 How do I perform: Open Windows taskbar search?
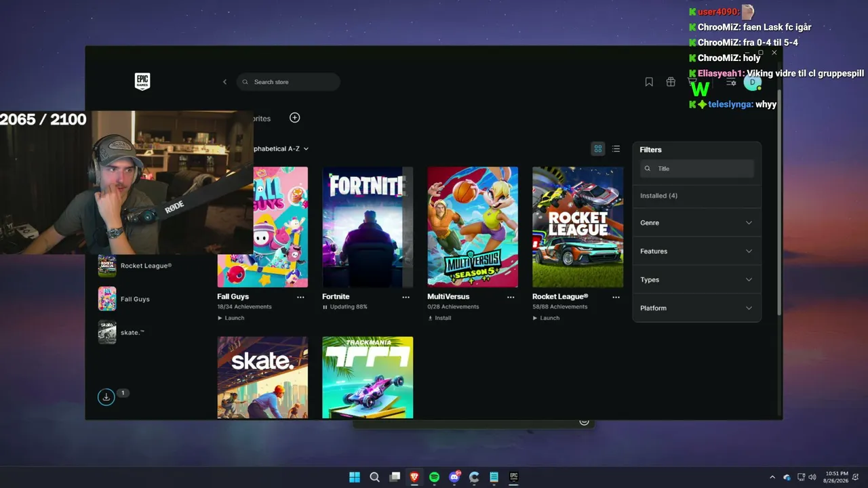374,477
